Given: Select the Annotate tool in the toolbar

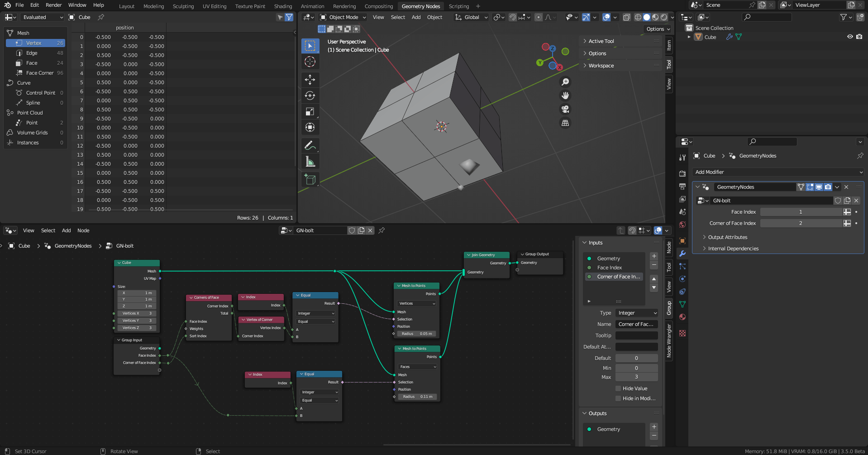Looking at the screenshot, I should coord(310,145).
